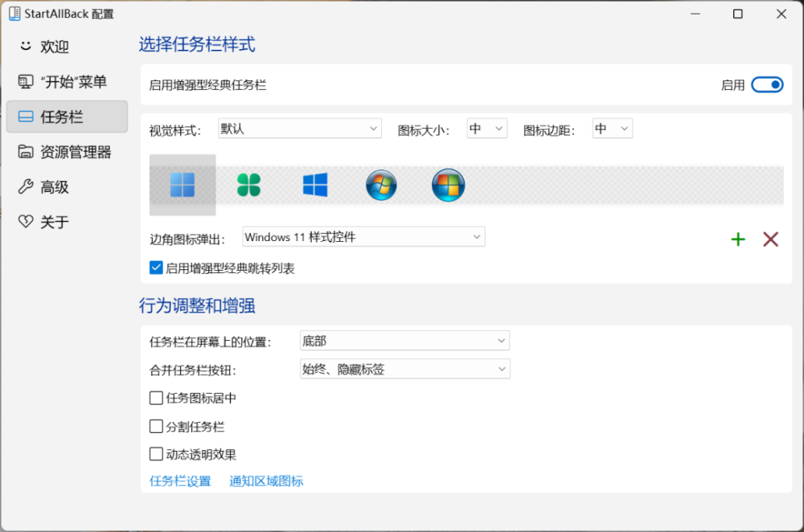Uncheck 启用增强型经典跳转列表 checkbox
This screenshot has width=804, height=532.
tap(157, 268)
